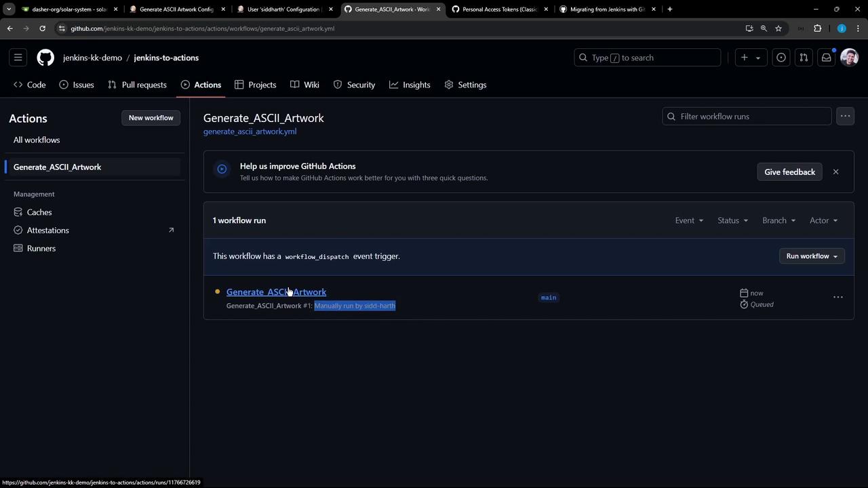Expand the Branch filter dropdown
The image size is (868, 488).
tap(778, 220)
